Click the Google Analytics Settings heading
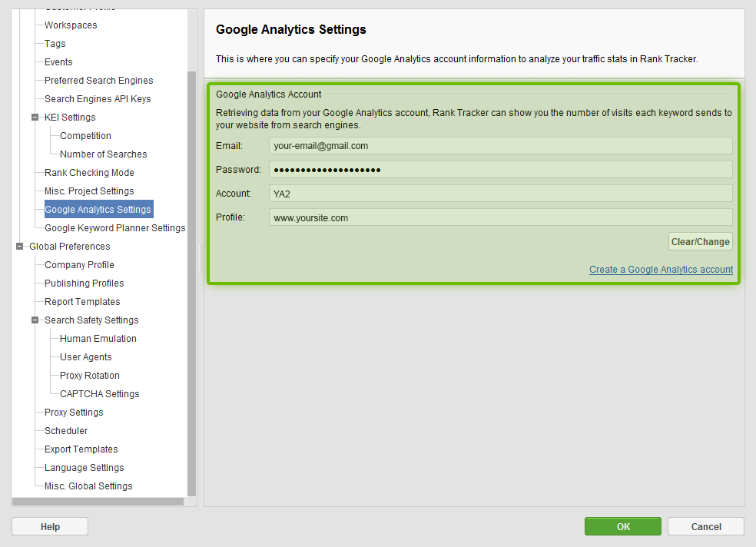The image size is (756, 547). 290,29
